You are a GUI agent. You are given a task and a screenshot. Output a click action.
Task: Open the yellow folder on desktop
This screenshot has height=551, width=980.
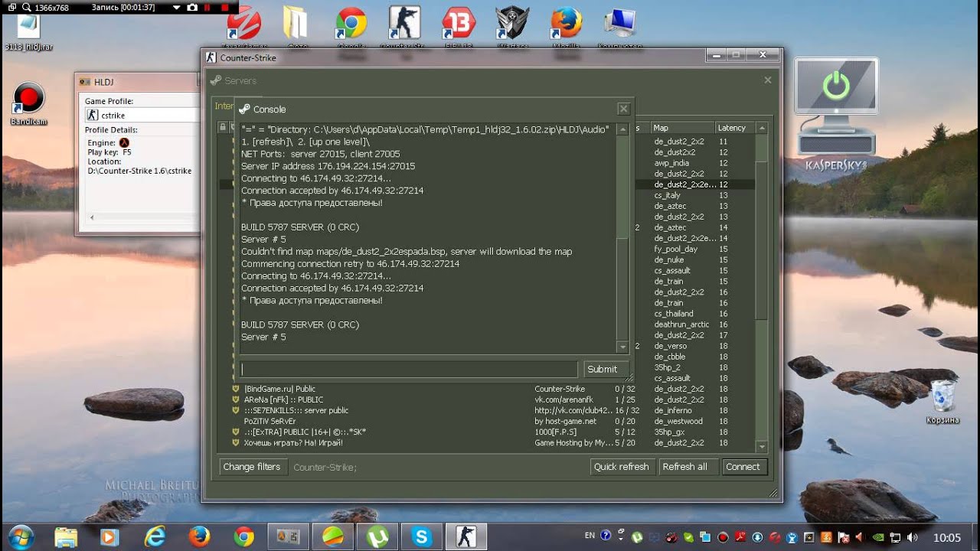pyautogui.click(x=296, y=27)
